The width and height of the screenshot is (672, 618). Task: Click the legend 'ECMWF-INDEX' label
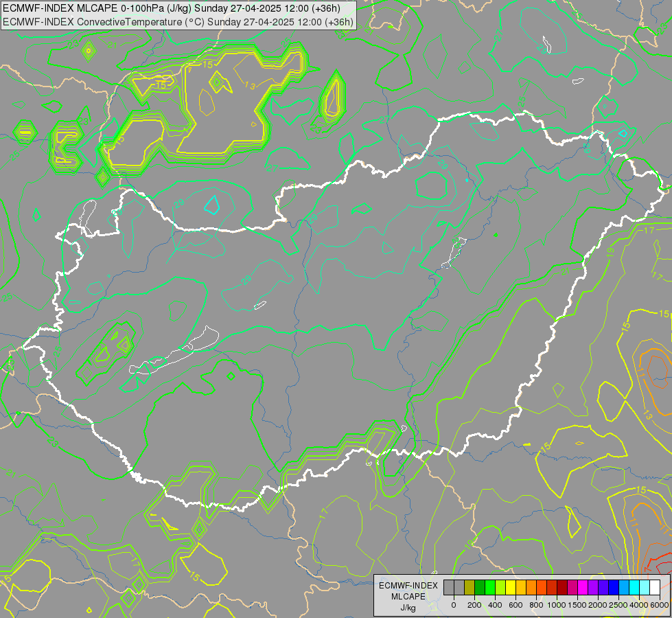tap(408, 586)
